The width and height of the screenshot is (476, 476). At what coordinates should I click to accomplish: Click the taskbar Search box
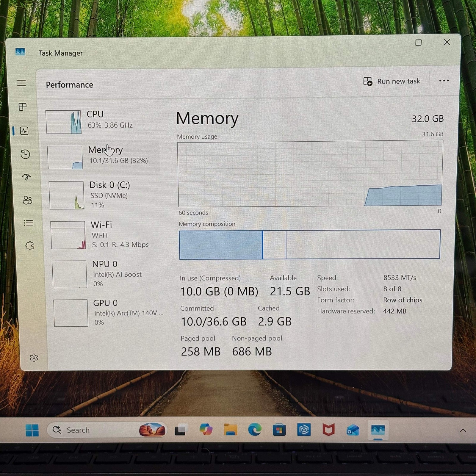pos(107,430)
